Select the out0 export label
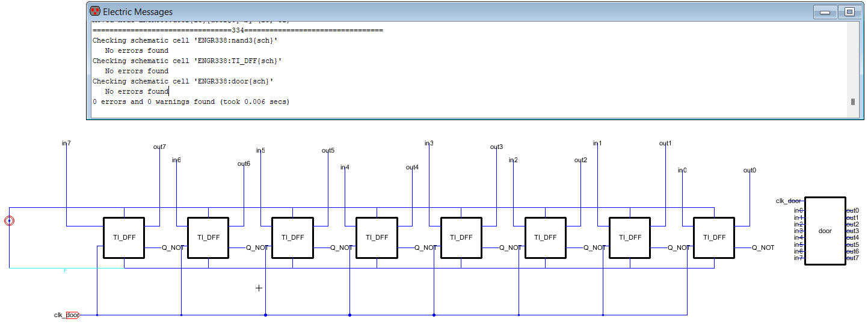 point(749,170)
